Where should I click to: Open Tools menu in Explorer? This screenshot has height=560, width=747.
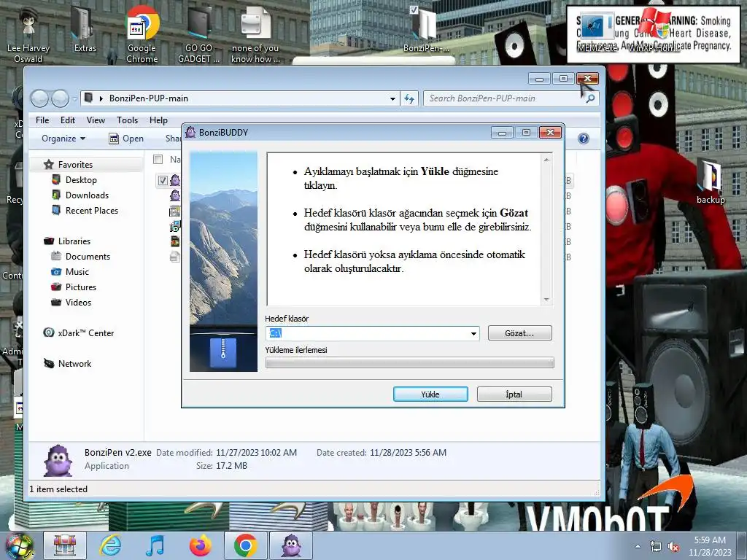[x=127, y=120]
